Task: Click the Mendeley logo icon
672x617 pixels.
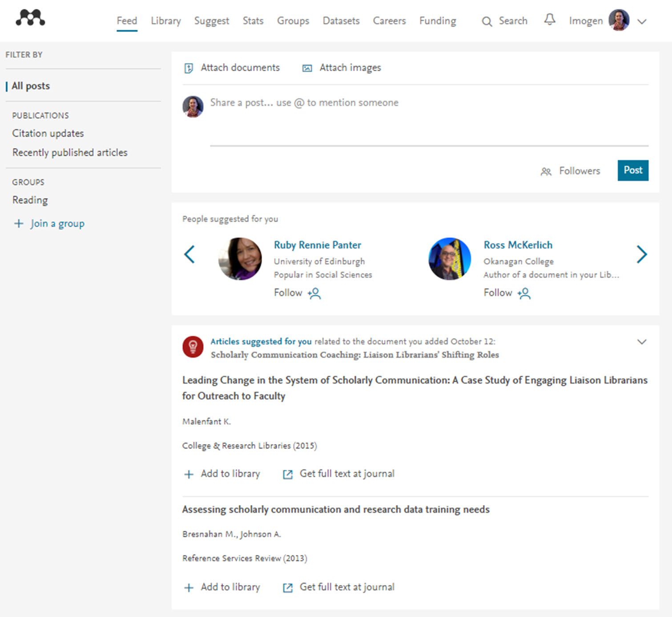Action: coord(30,18)
